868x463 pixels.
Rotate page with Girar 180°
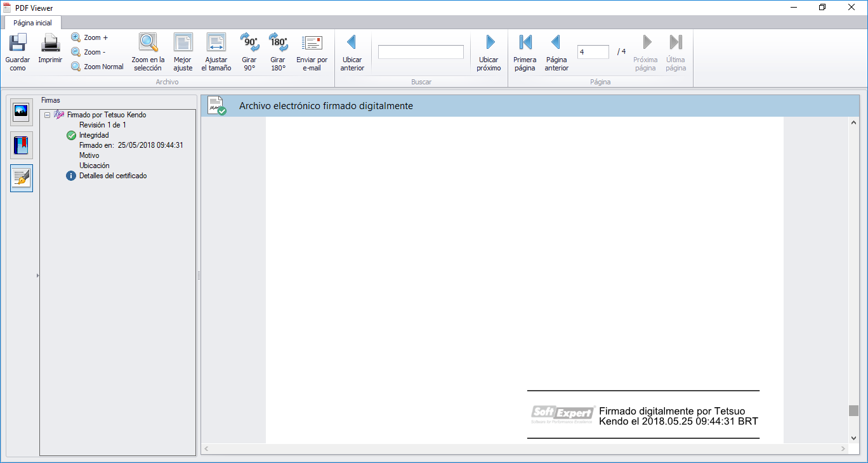pos(278,52)
